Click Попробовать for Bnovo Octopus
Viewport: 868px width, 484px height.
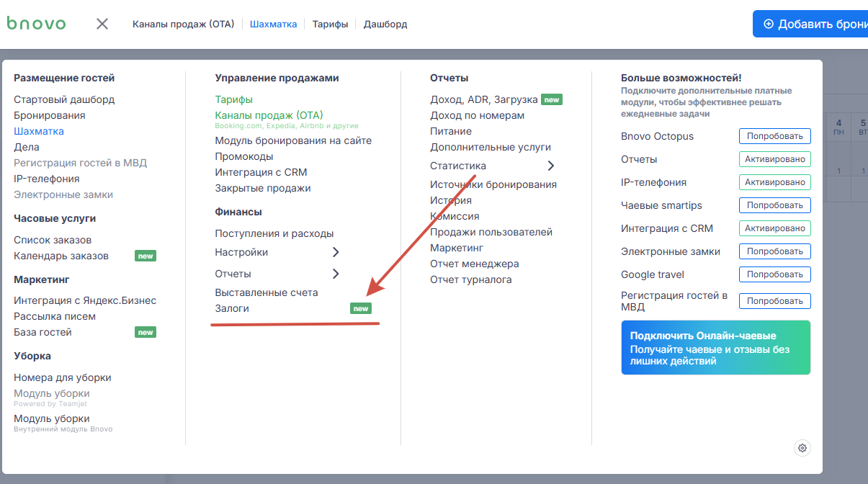[774, 136]
